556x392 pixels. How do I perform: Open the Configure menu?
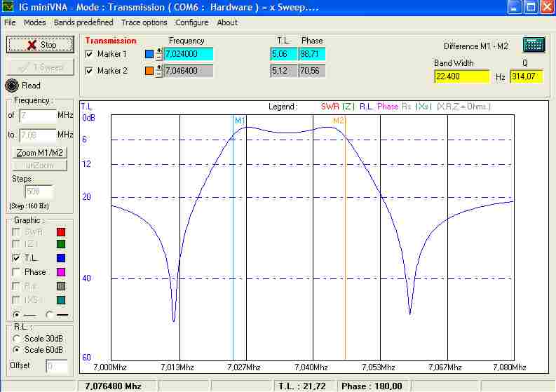coord(192,22)
